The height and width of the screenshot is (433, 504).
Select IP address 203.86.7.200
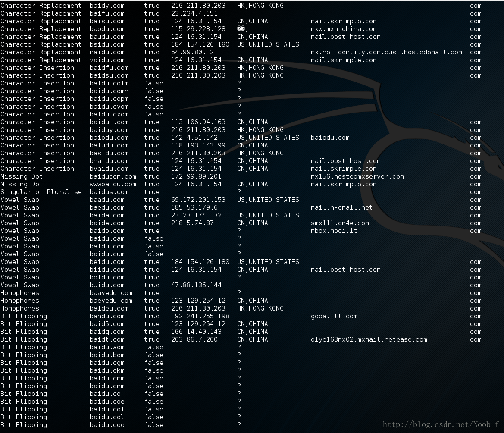tap(194, 339)
